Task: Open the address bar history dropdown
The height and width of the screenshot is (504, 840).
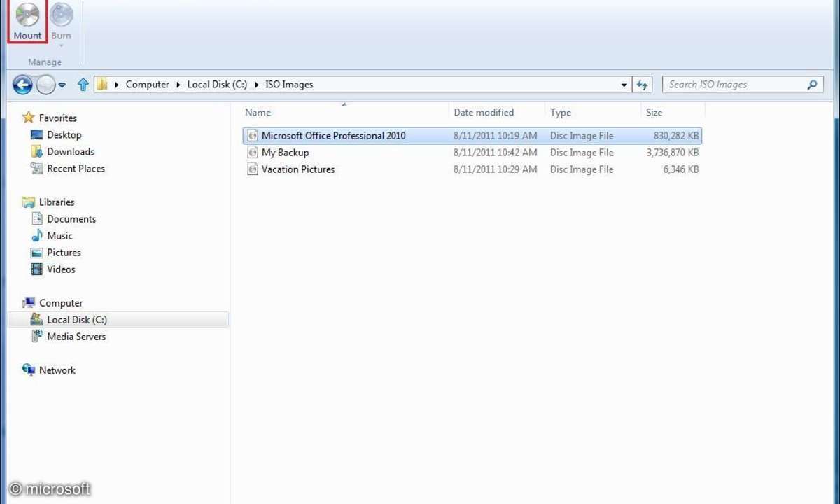Action: click(624, 85)
